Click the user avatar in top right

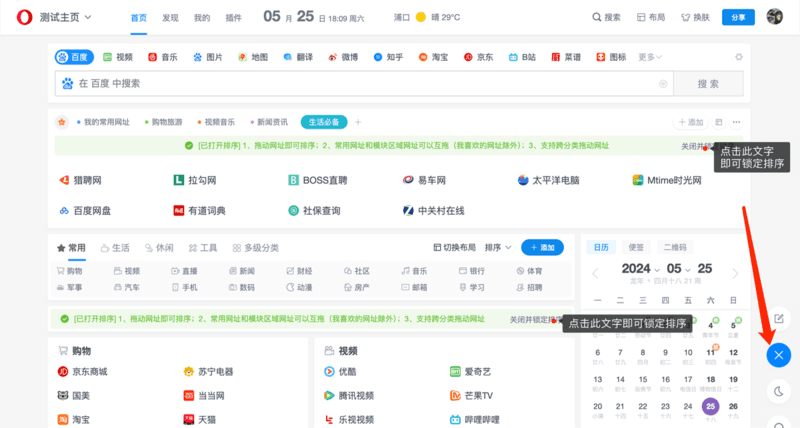774,17
